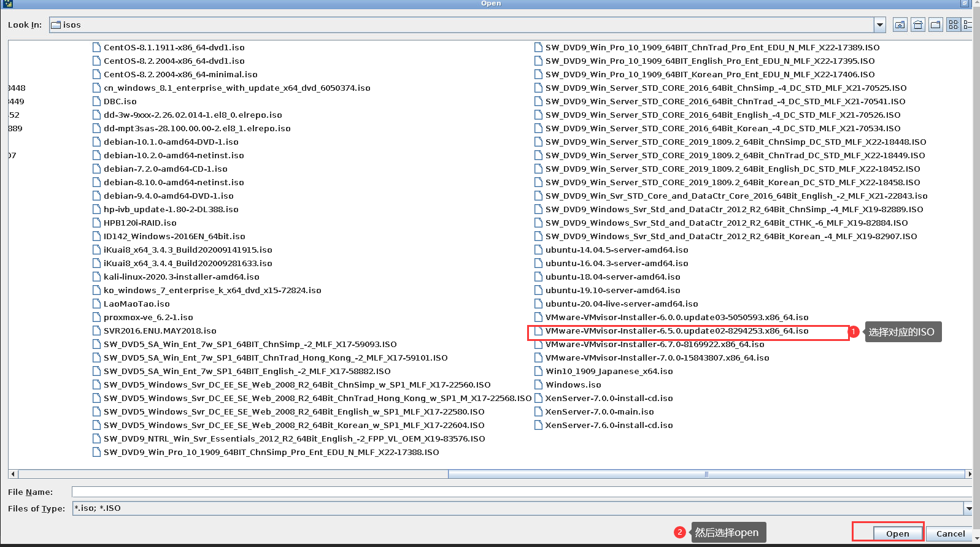The width and height of the screenshot is (980, 547).
Task: Expand the Look In folder dropdown
Action: 879,25
